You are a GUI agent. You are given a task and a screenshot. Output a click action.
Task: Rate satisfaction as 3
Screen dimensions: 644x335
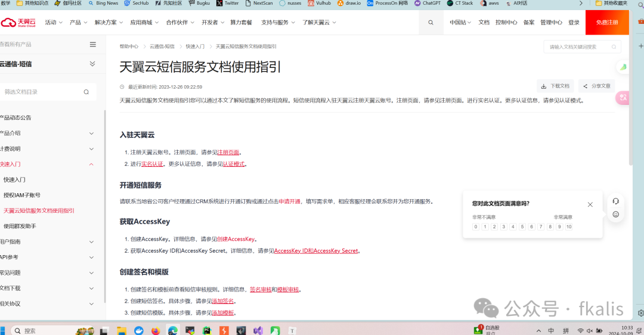pyautogui.click(x=503, y=227)
